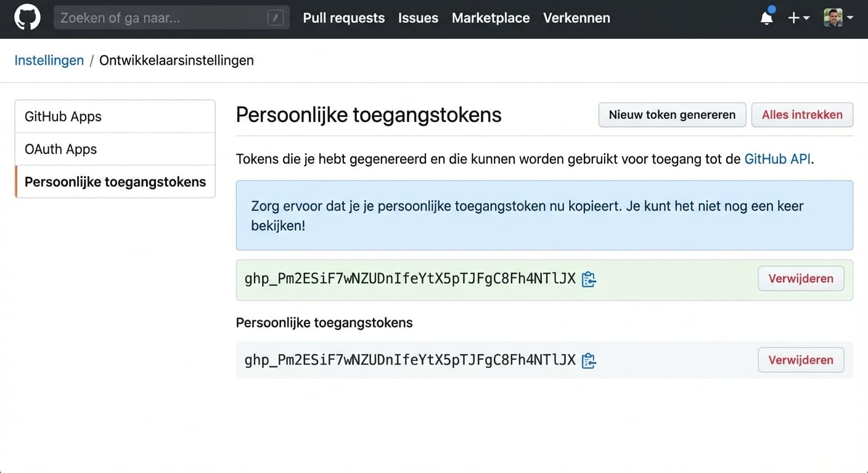868x473 pixels.
Task: Open the Issues navigation item
Action: coord(418,18)
